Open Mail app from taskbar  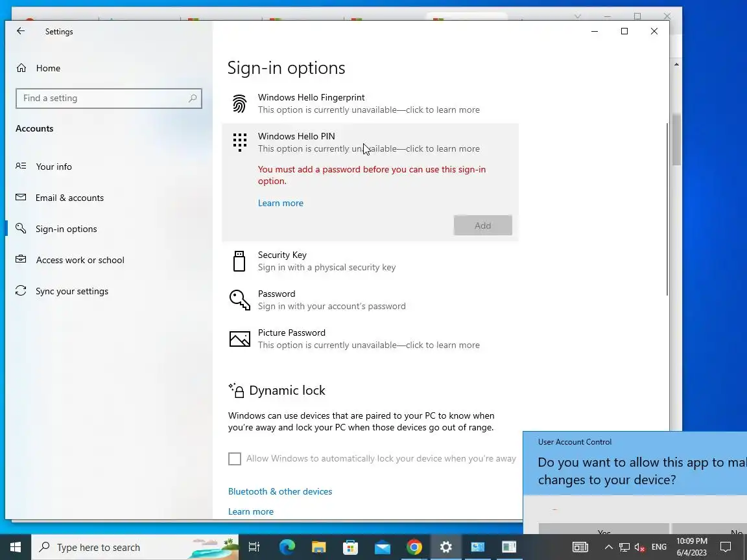382,547
